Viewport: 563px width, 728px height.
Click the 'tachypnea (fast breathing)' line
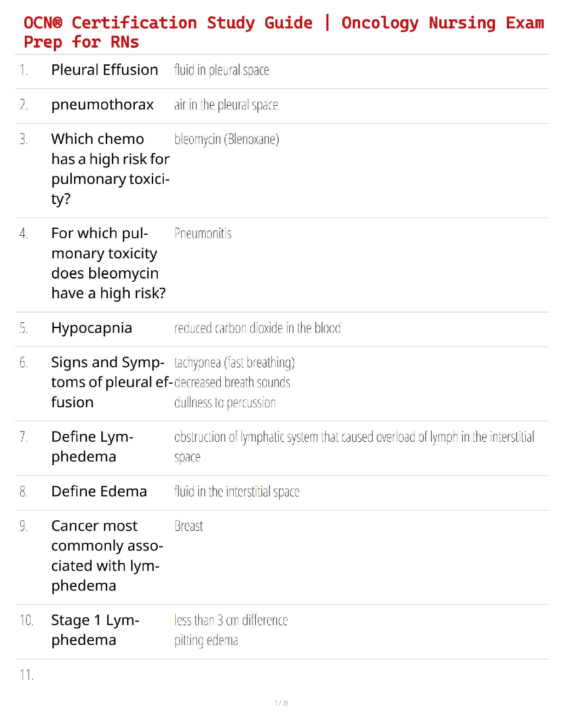234,363
